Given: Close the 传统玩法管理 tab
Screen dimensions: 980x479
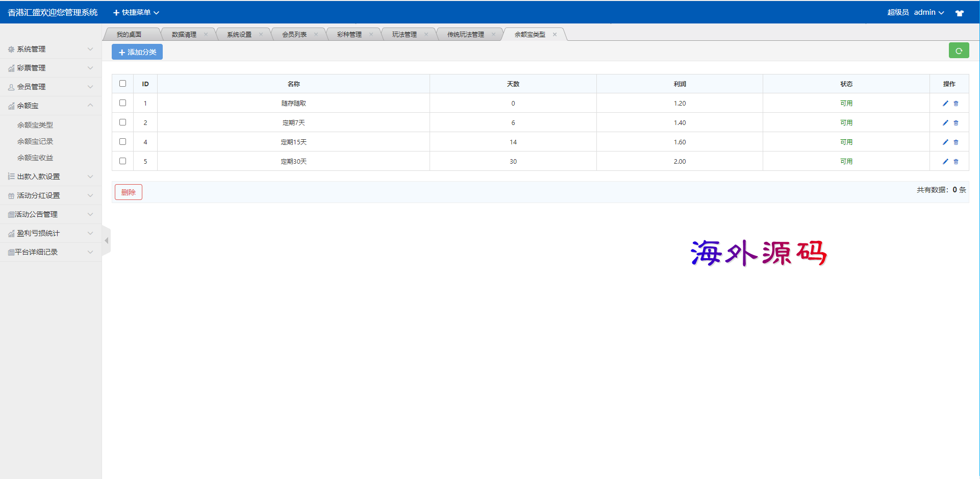Looking at the screenshot, I should [493, 35].
